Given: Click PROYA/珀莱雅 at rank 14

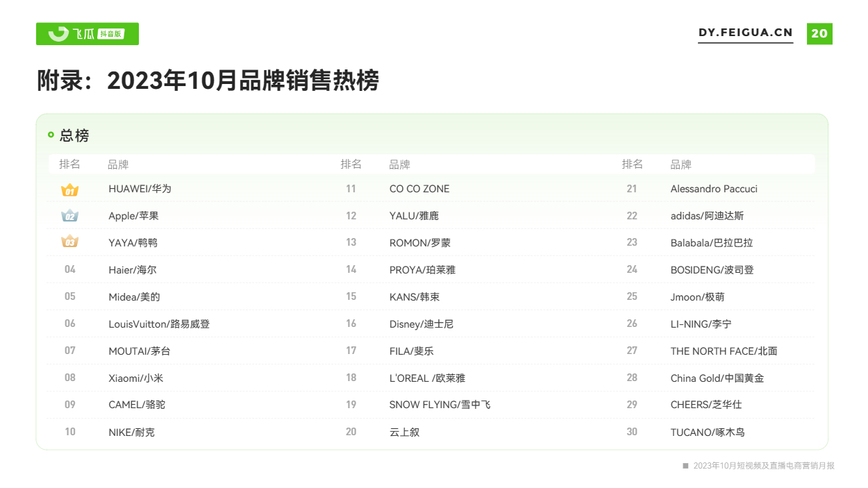Looking at the screenshot, I should pyautogui.click(x=422, y=269).
